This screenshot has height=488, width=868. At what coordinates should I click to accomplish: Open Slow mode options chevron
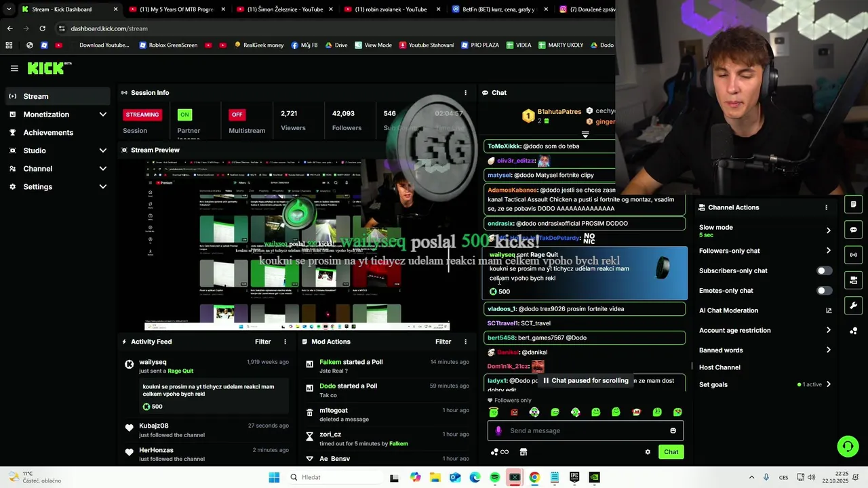(828, 230)
